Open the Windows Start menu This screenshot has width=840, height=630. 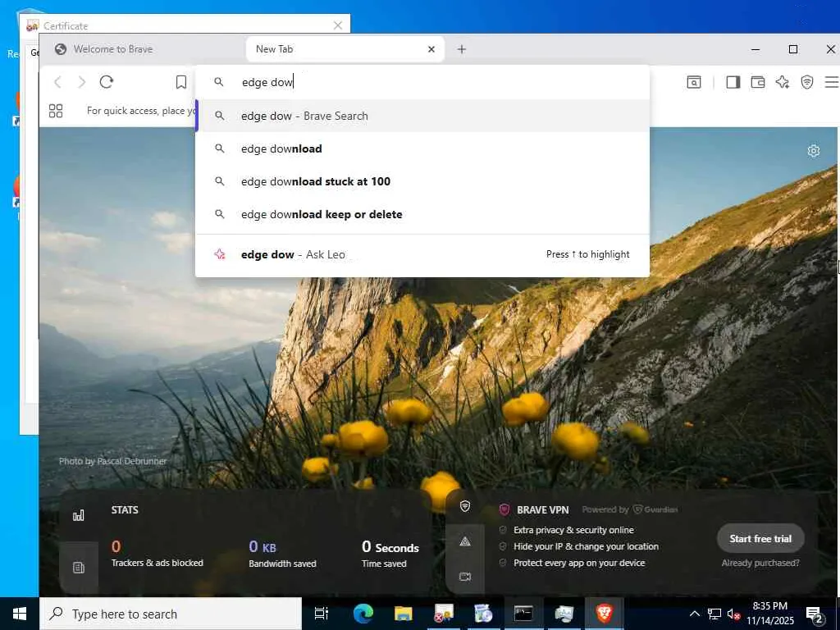20,614
